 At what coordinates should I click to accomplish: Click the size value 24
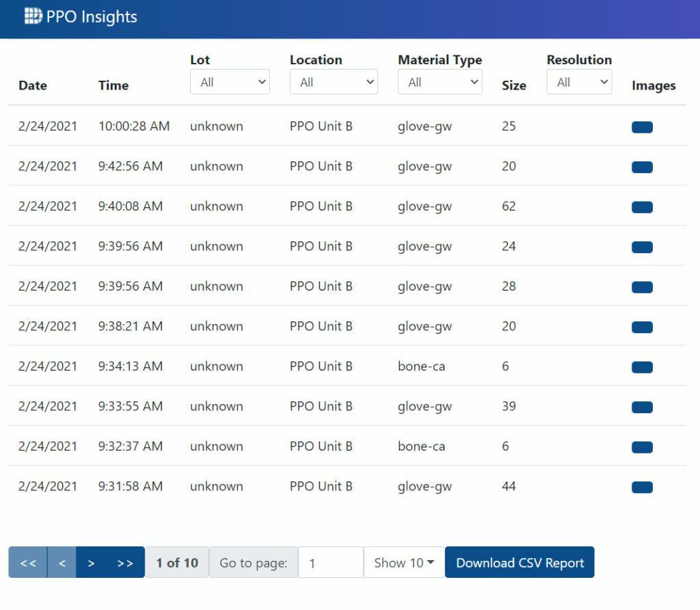509,246
